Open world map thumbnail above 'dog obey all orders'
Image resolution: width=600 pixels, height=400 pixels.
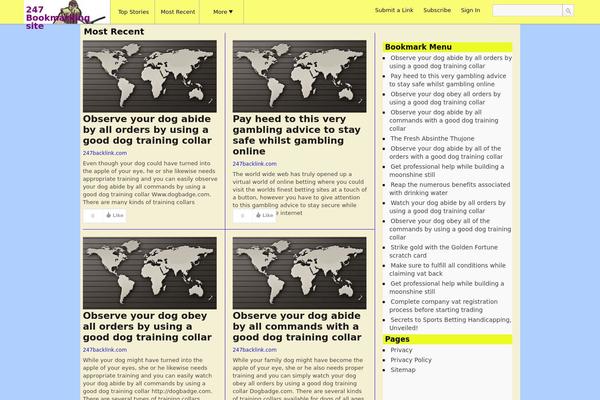(x=150, y=273)
